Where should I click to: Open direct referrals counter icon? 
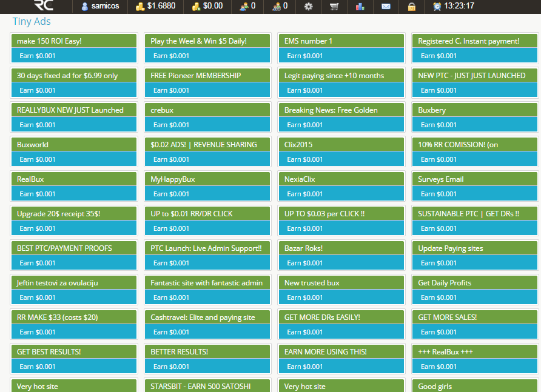[247, 6]
